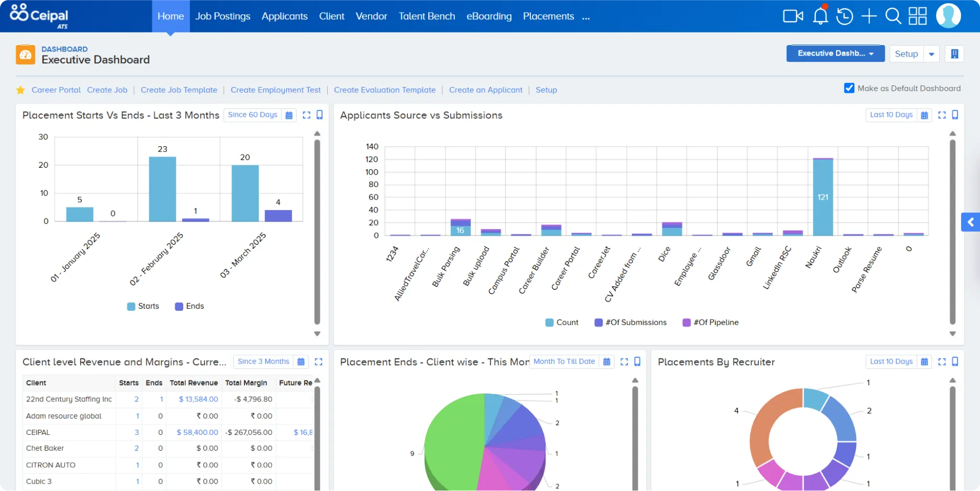Click $ 58,400.00 revenue for CEIPAL
This screenshot has width=980, height=491.
click(197, 432)
